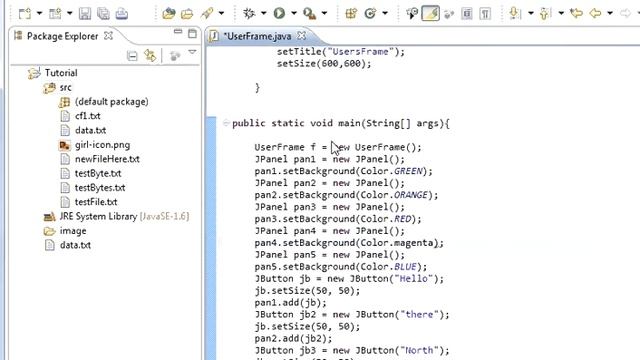Select the src folder in the tree
Screen dimensions: 640x360
click(65, 87)
